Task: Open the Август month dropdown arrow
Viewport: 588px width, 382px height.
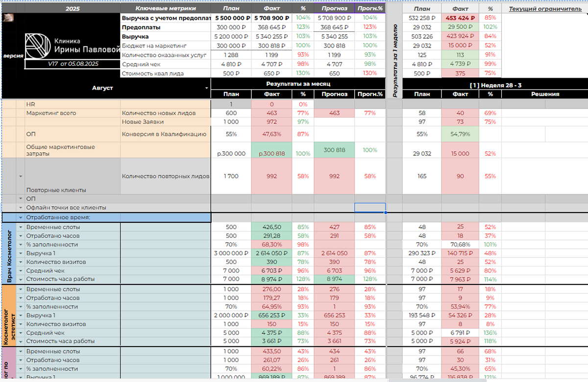Action: click(206, 88)
